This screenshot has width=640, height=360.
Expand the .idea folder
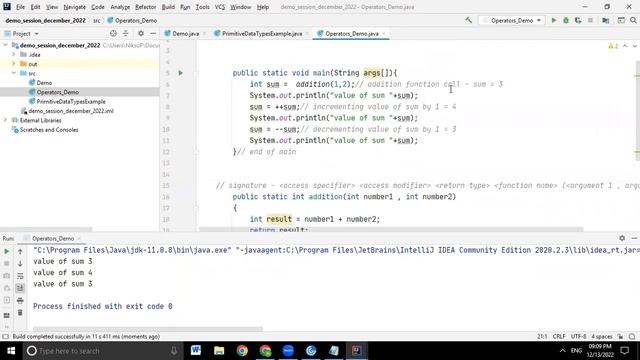[x=13, y=54]
